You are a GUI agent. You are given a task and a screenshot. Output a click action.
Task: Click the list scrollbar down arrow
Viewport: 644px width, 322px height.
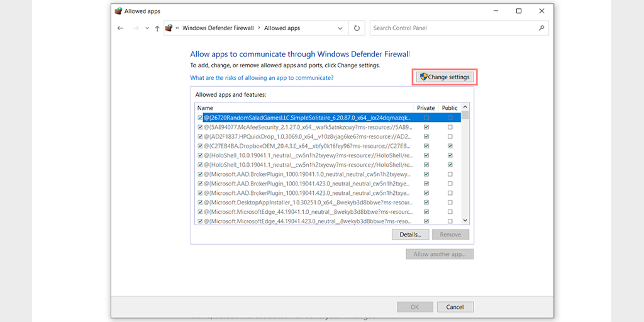click(x=465, y=221)
